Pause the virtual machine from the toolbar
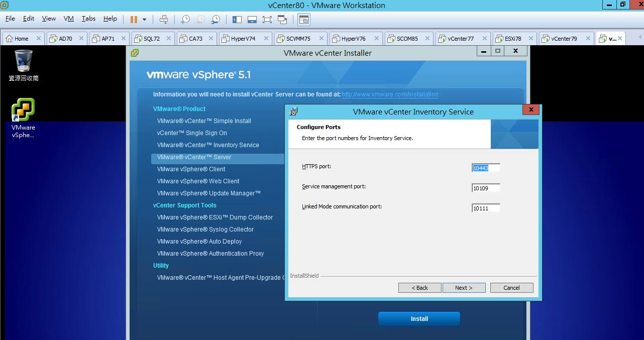 [x=134, y=20]
